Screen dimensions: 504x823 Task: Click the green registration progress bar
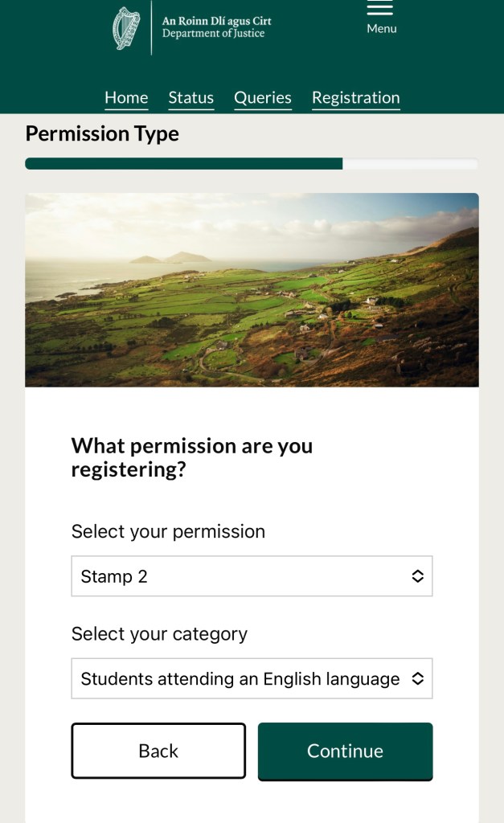point(184,164)
